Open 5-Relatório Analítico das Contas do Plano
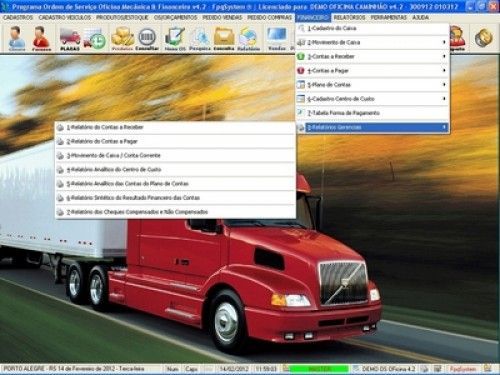 click(x=175, y=184)
